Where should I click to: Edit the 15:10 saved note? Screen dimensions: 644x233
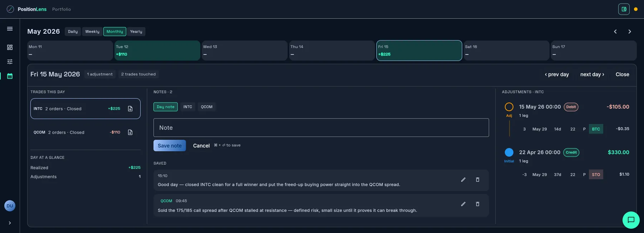click(x=463, y=180)
